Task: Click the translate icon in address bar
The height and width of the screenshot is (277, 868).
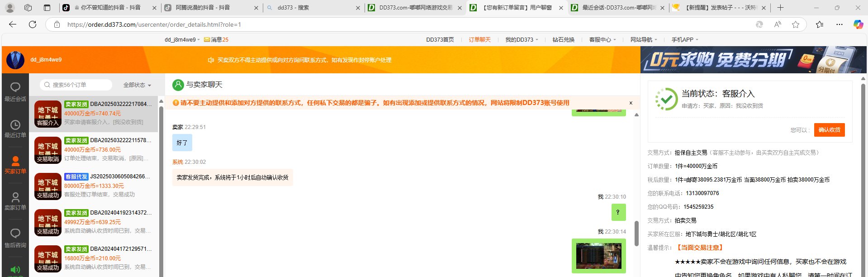Action: [x=759, y=24]
